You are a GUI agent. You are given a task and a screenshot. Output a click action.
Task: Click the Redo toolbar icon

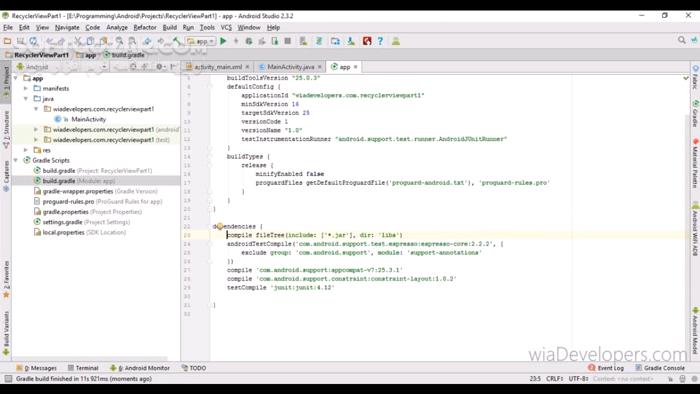(63, 41)
